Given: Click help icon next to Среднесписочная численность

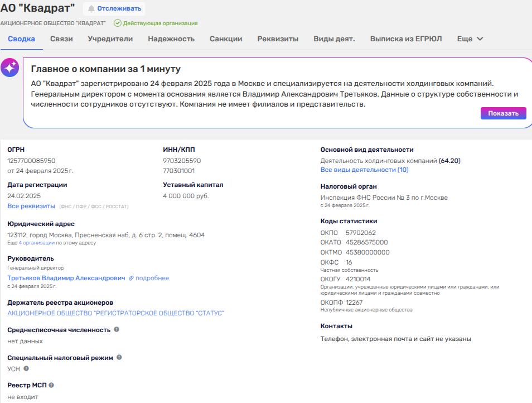Looking at the screenshot, I should [x=117, y=330].
